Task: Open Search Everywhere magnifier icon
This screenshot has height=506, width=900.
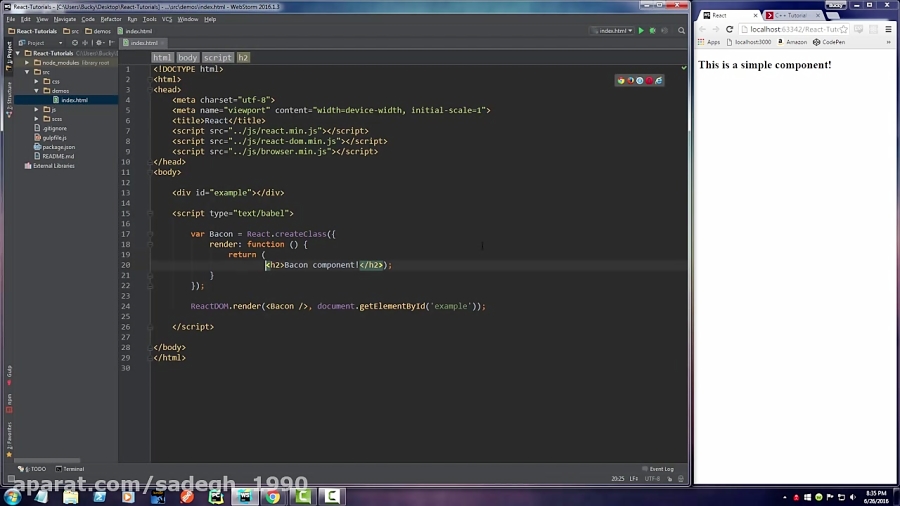Action: [x=683, y=31]
